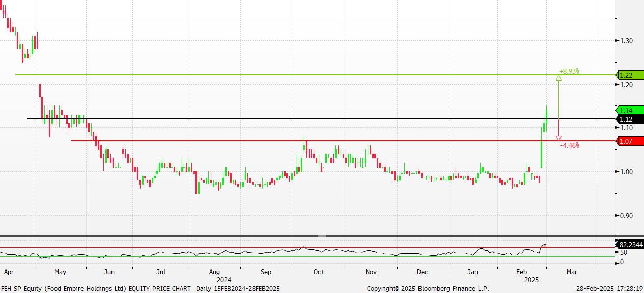
Task: Click the green upward arrow head marker
Action: 559,78
